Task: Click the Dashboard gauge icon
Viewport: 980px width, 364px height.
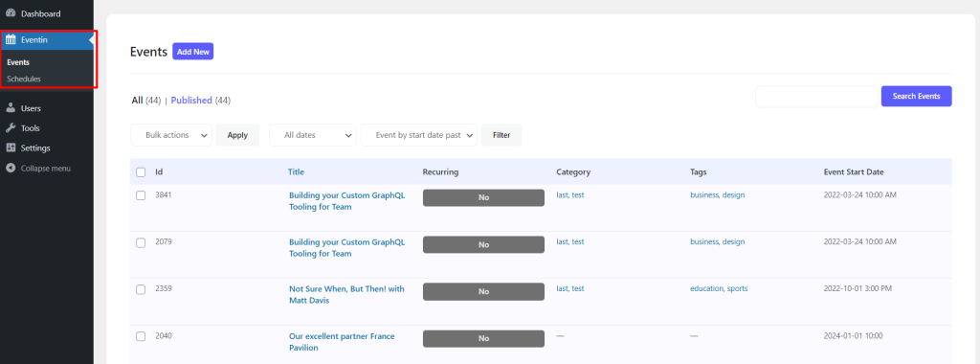Action: click(11, 13)
